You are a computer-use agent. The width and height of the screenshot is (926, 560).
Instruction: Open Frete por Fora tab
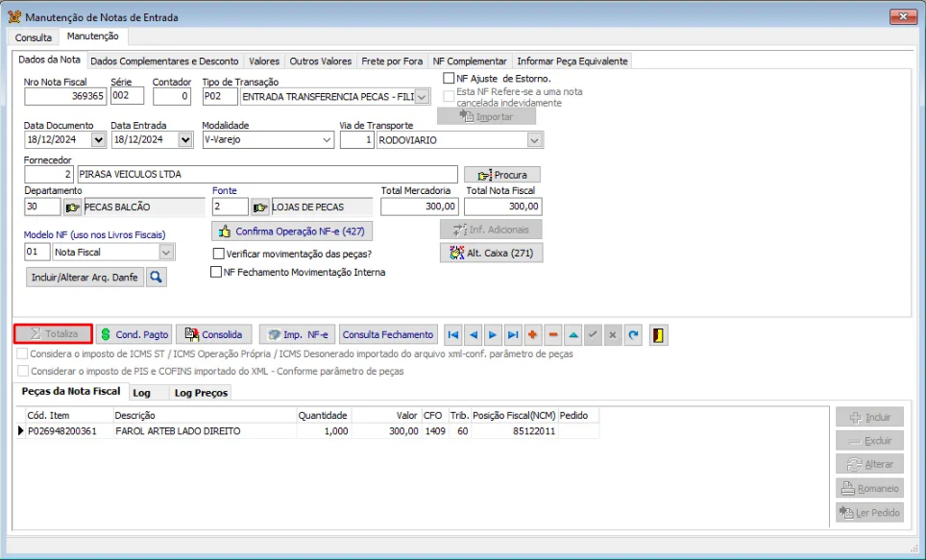click(x=392, y=61)
